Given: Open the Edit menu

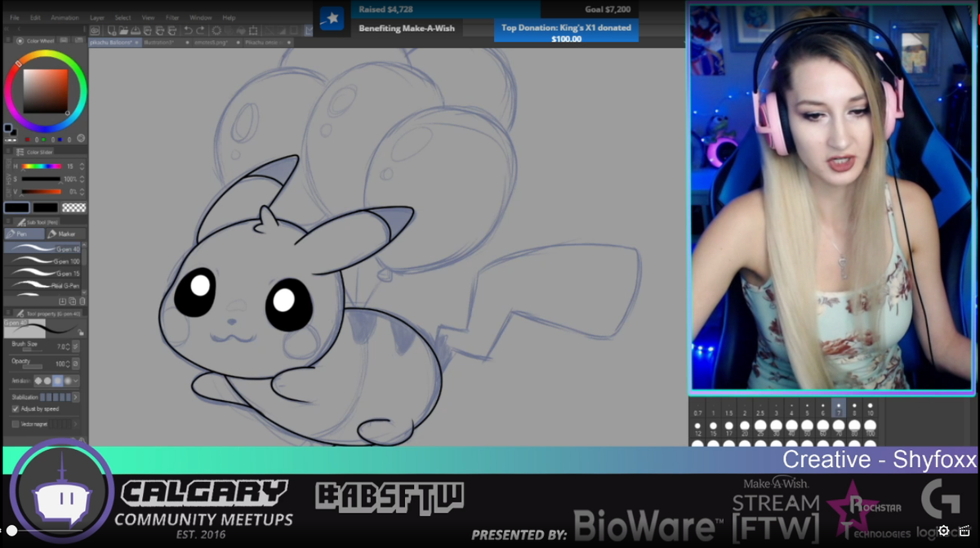Looking at the screenshot, I should [x=35, y=18].
